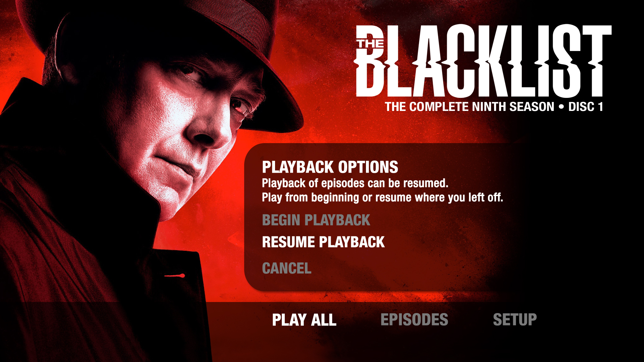This screenshot has height=362, width=644.
Task: Open the SETUP menu
Action: point(515,320)
